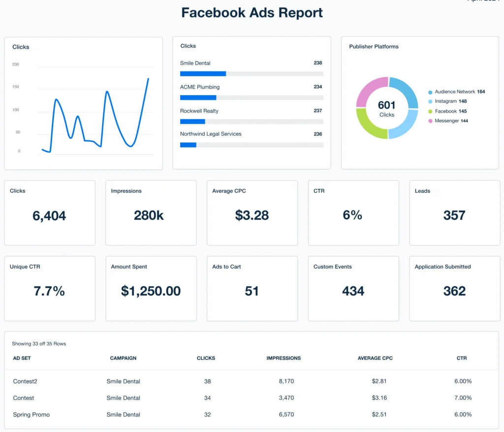Click the $2.51 average CPC cell
The image size is (504, 432).
pyautogui.click(x=379, y=415)
